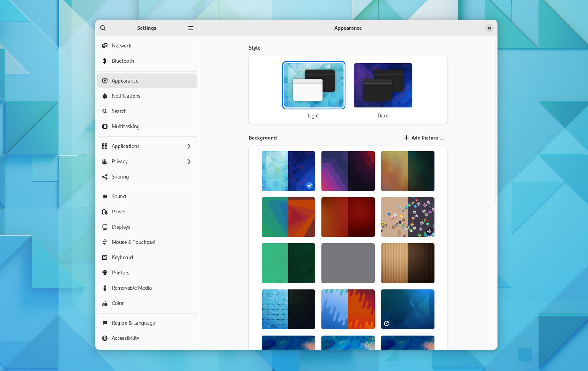
Task: Open the Settings hamburger menu
Action: 191,28
